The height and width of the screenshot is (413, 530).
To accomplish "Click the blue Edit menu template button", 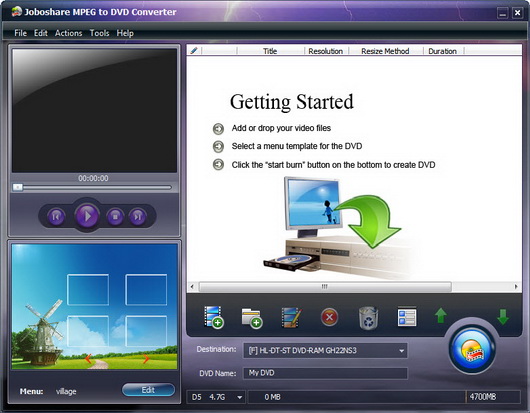I will [148, 390].
